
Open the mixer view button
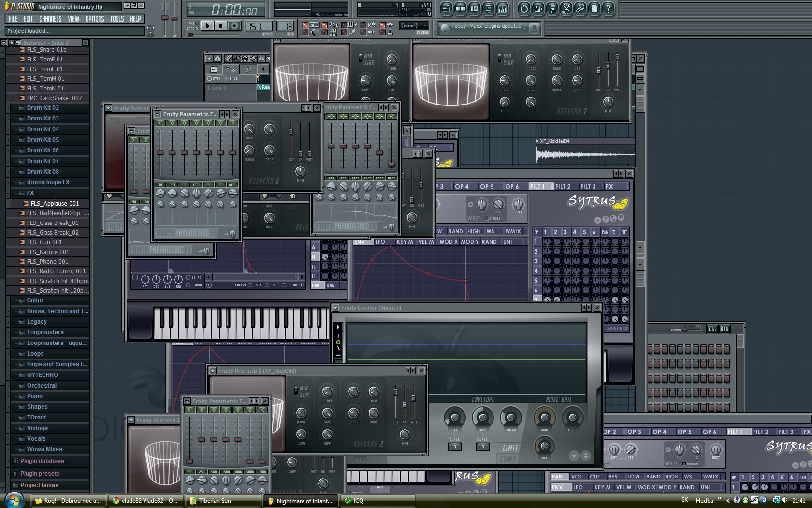pyautogui.click(x=502, y=9)
